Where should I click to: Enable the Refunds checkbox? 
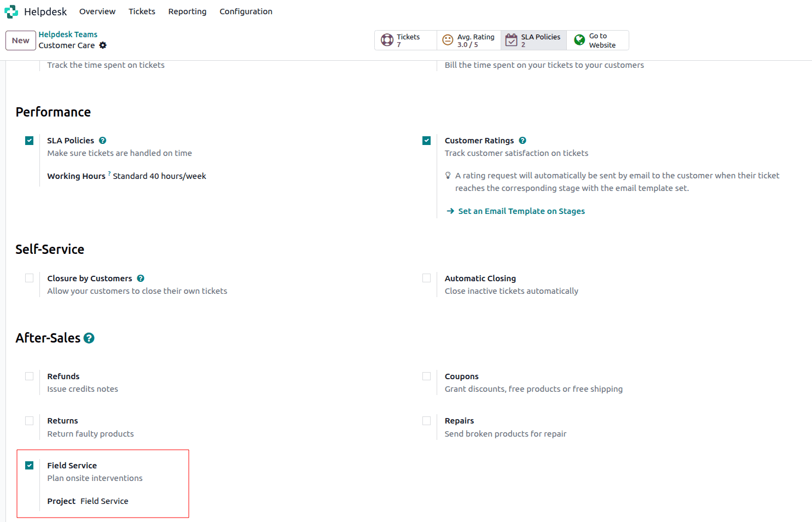[29, 376]
